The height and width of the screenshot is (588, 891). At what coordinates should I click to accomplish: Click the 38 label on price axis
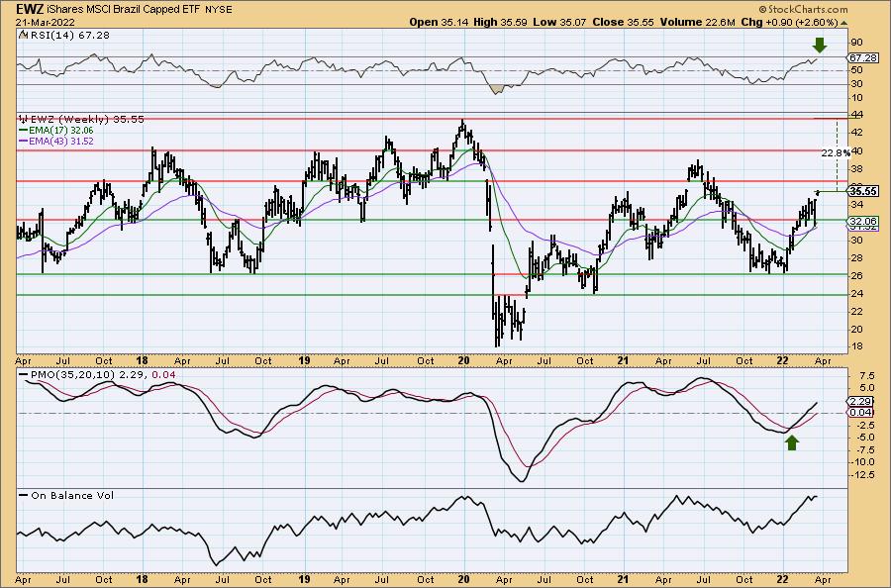[857, 168]
